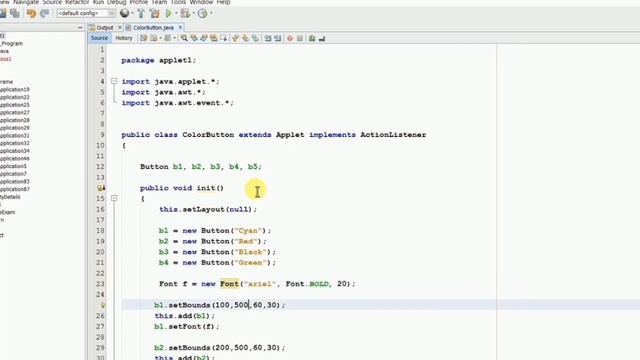The height and width of the screenshot is (360, 640).
Task: Click Find Selection magnifier icon
Action: (184, 38)
